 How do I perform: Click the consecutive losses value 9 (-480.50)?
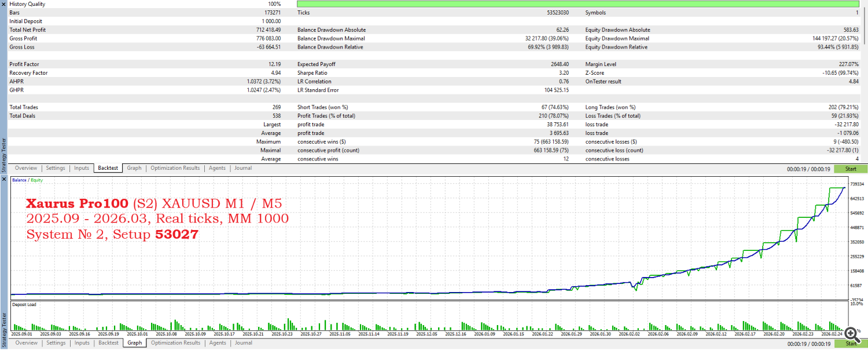pos(847,142)
